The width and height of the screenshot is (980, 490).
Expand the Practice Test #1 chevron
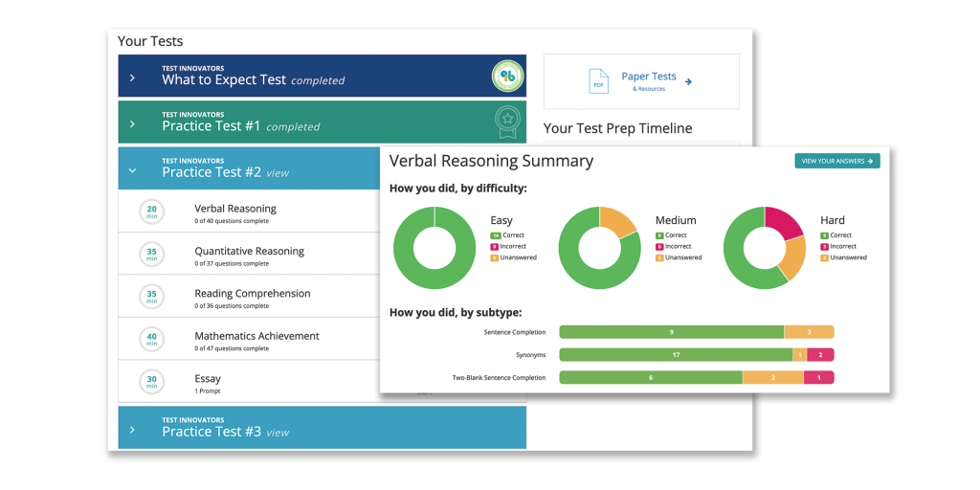[x=132, y=123]
